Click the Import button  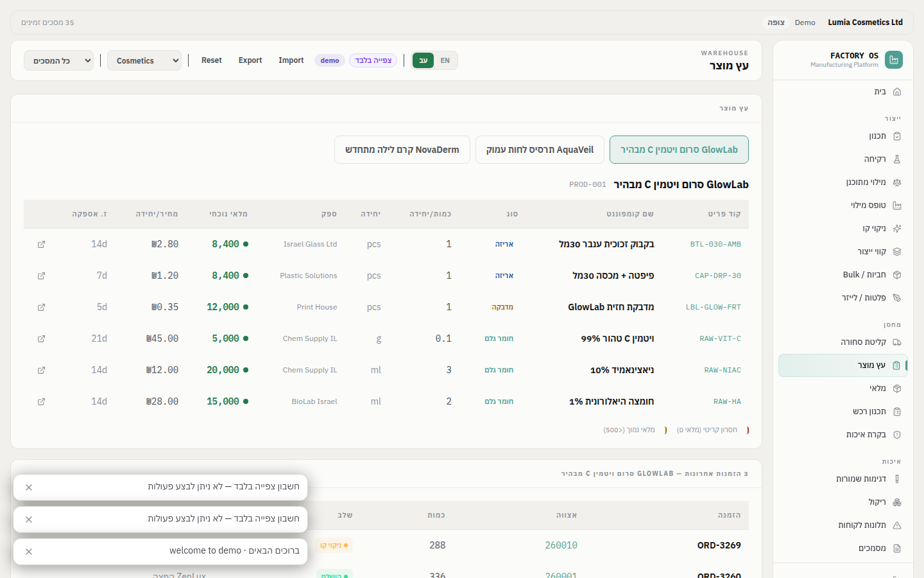pyautogui.click(x=291, y=60)
